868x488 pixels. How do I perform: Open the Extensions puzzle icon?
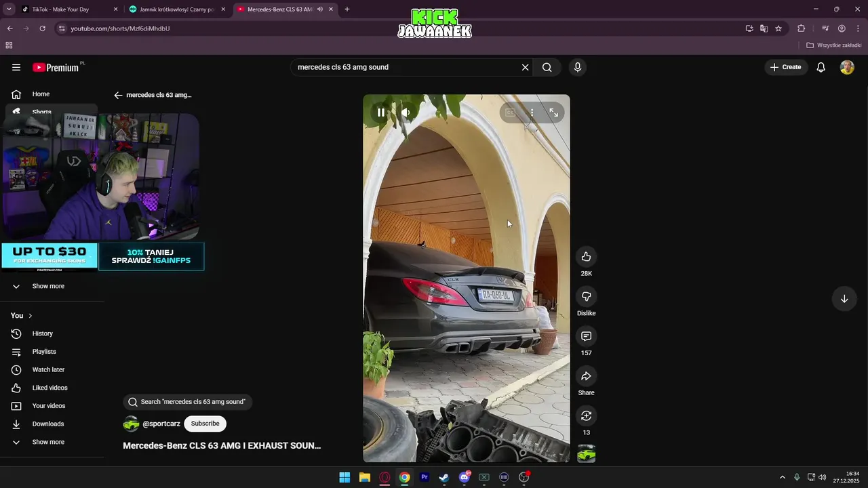point(802,28)
